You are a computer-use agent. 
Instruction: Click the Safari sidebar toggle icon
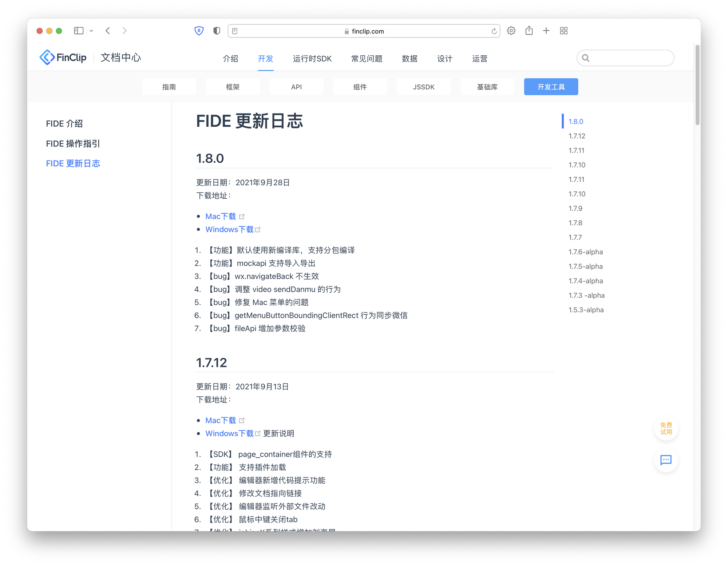[x=79, y=31]
